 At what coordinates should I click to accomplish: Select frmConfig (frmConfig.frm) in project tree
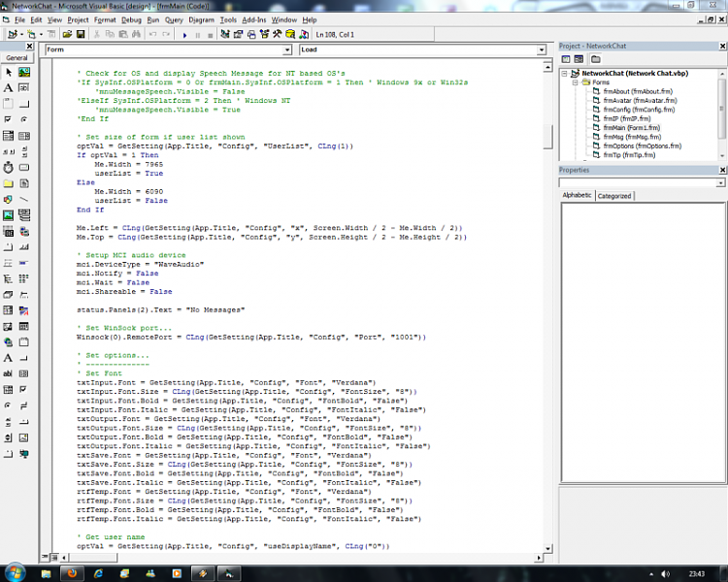pos(639,110)
